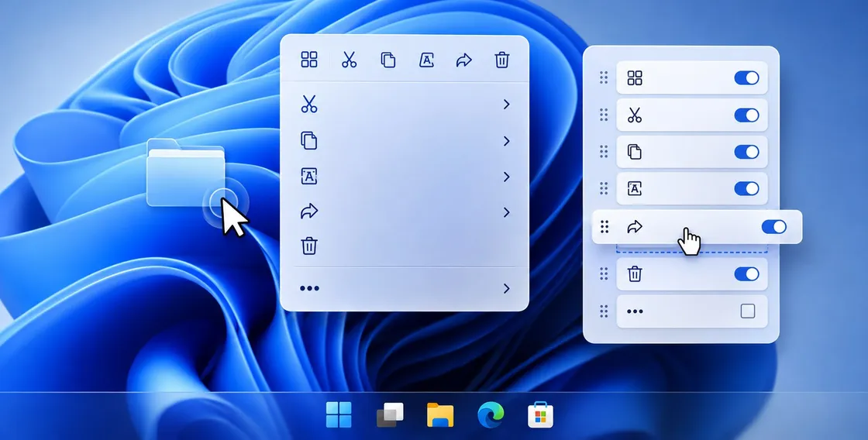
Task: Expand the chevron on the three-dots row
Action: point(506,288)
